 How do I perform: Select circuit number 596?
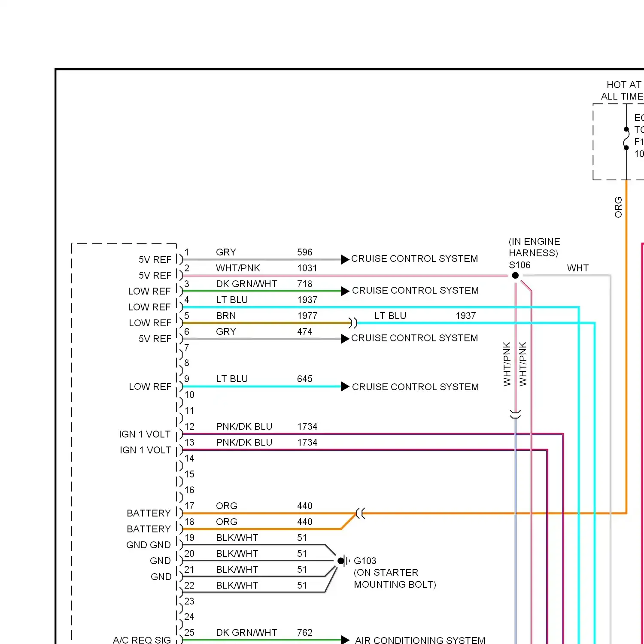coord(305,252)
